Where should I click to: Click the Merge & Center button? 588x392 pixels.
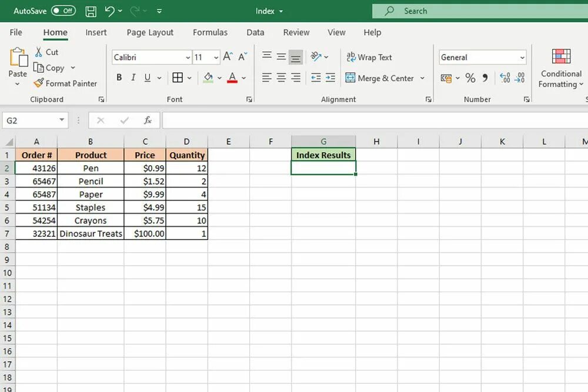point(379,78)
